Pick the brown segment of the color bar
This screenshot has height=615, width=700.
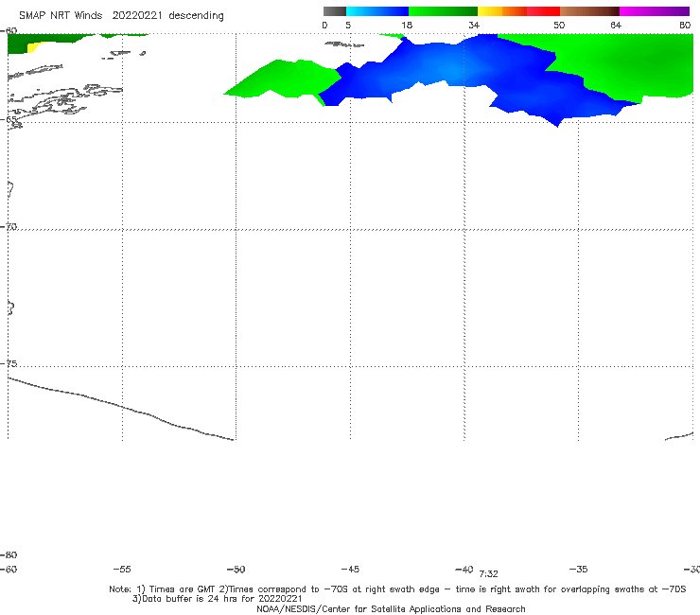[x=589, y=11]
